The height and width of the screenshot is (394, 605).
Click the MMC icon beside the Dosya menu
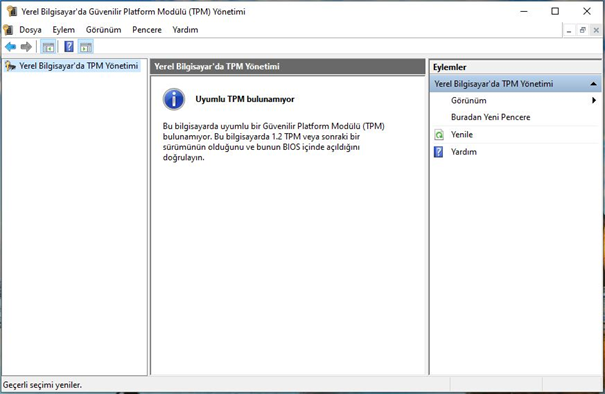[8, 30]
